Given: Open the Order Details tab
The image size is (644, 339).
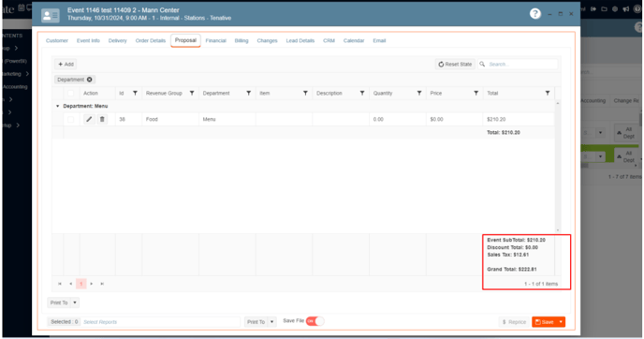Looking at the screenshot, I should click(151, 40).
